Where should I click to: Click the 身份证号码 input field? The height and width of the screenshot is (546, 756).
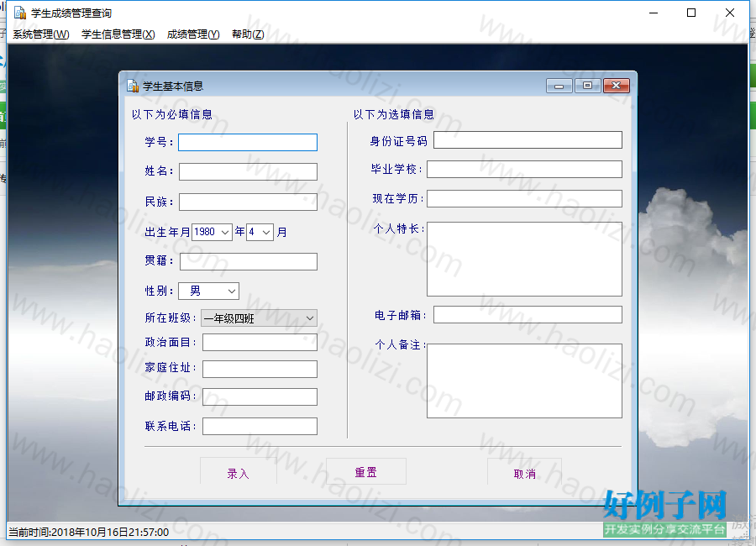pyautogui.click(x=528, y=140)
